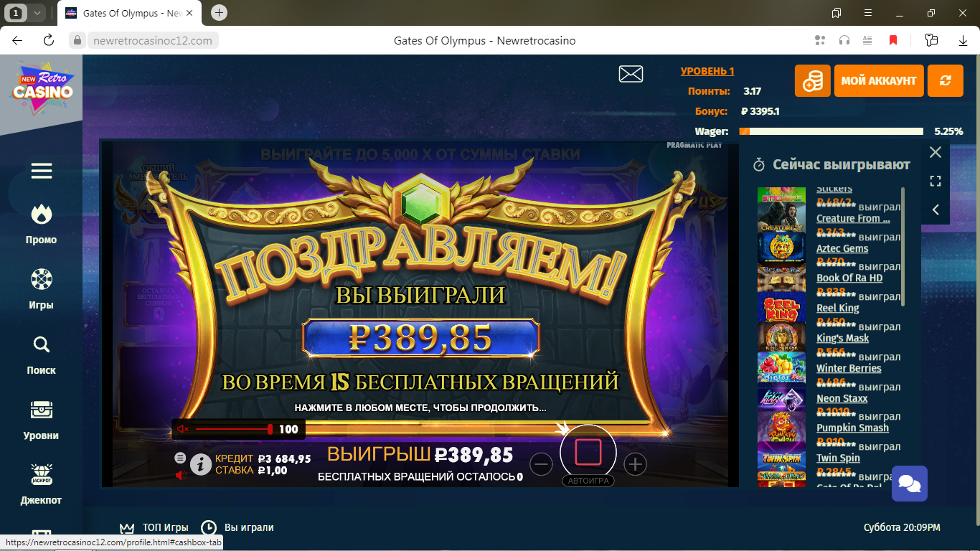Screen dimensions: 980x551
Task: Open the УРОВЕНЬ 1 link
Action: tap(707, 71)
